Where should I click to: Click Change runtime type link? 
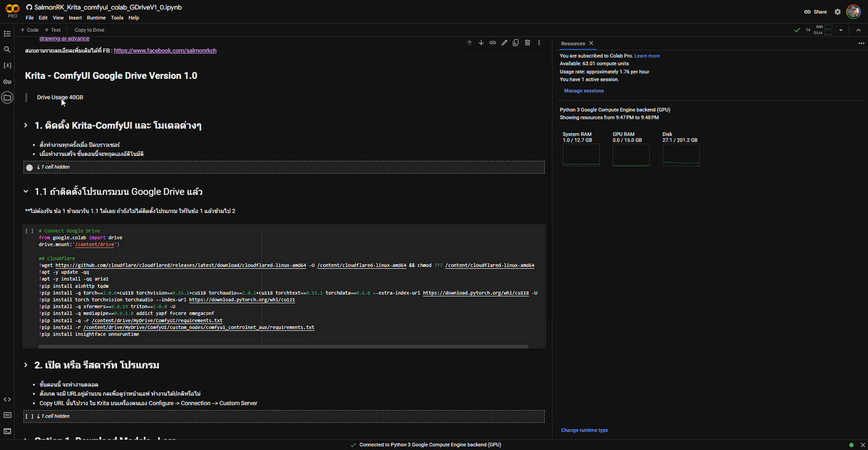(584, 430)
